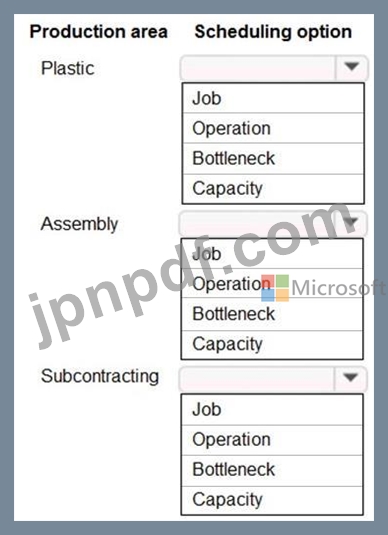This screenshot has height=535, width=388.
Task: Select Capacity for Subcontracting area
Action: click(272, 500)
